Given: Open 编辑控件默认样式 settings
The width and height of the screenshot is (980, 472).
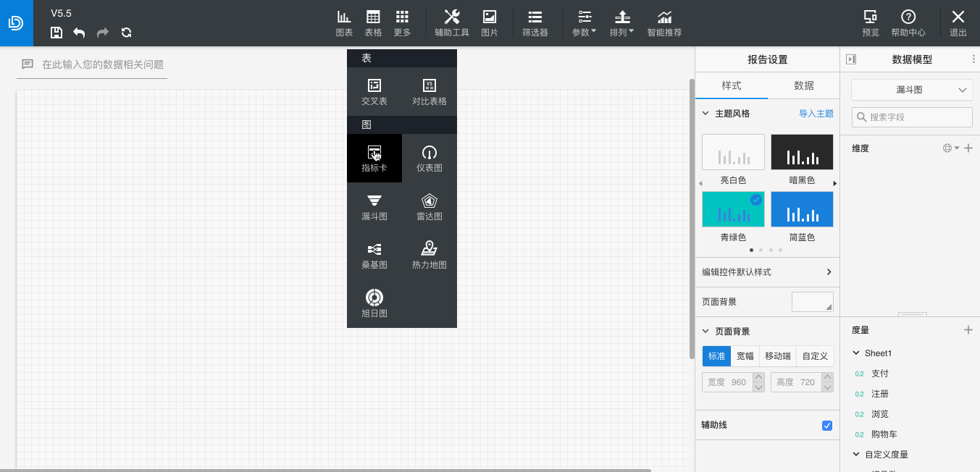Looking at the screenshot, I should tap(767, 272).
